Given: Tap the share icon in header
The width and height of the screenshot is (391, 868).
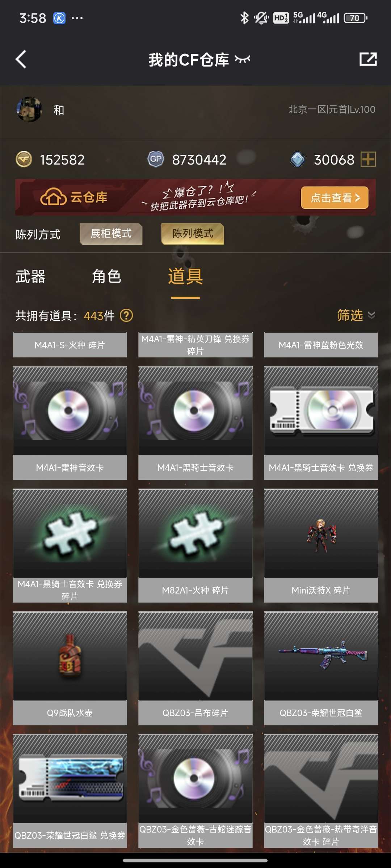Looking at the screenshot, I should [368, 59].
